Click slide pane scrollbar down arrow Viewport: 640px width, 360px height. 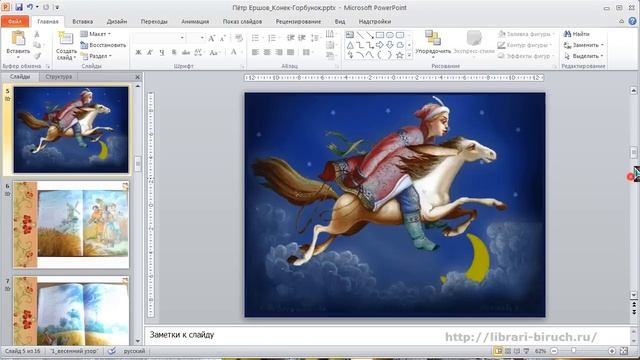[138, 341]
